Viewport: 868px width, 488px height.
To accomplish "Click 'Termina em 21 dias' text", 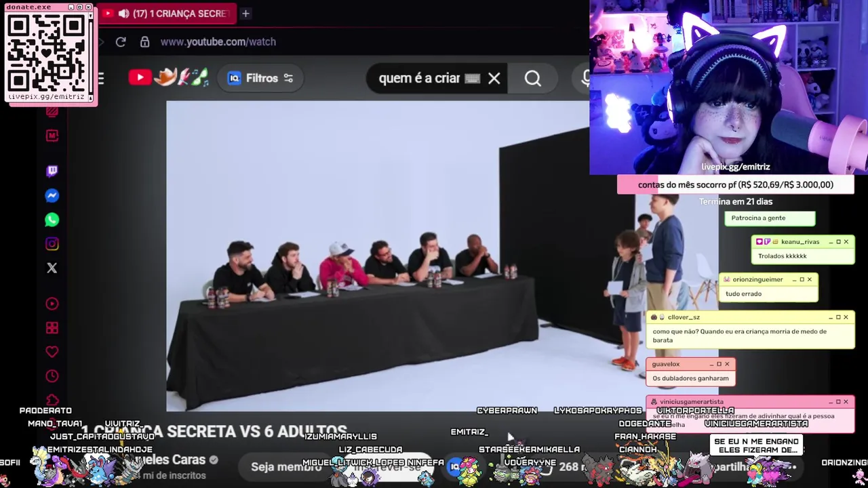I will pos(736,201).
